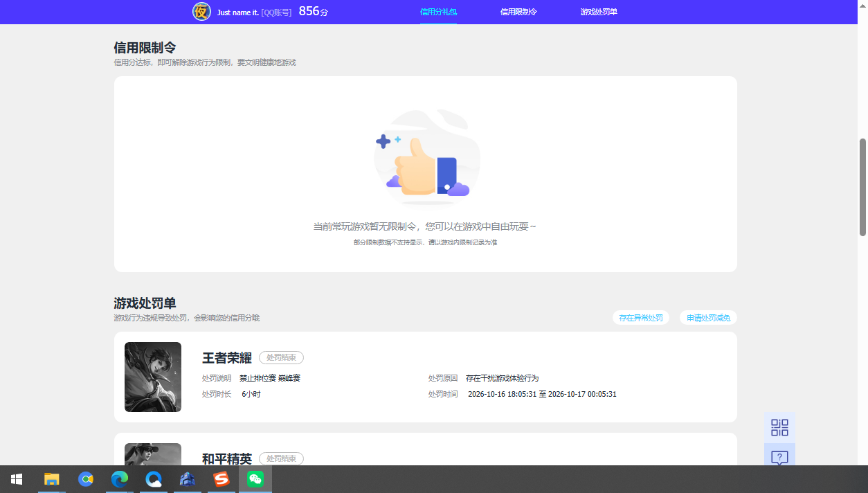Click the credit score 856分
868x493 pixels.
point(313,12)
